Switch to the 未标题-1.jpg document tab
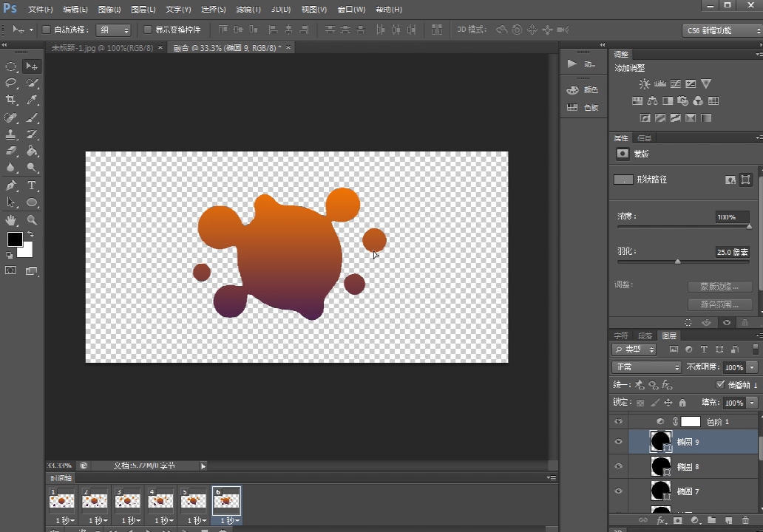The width and height of the screenshot is (763, 532). pyautogui.click(x=102, y=48)
